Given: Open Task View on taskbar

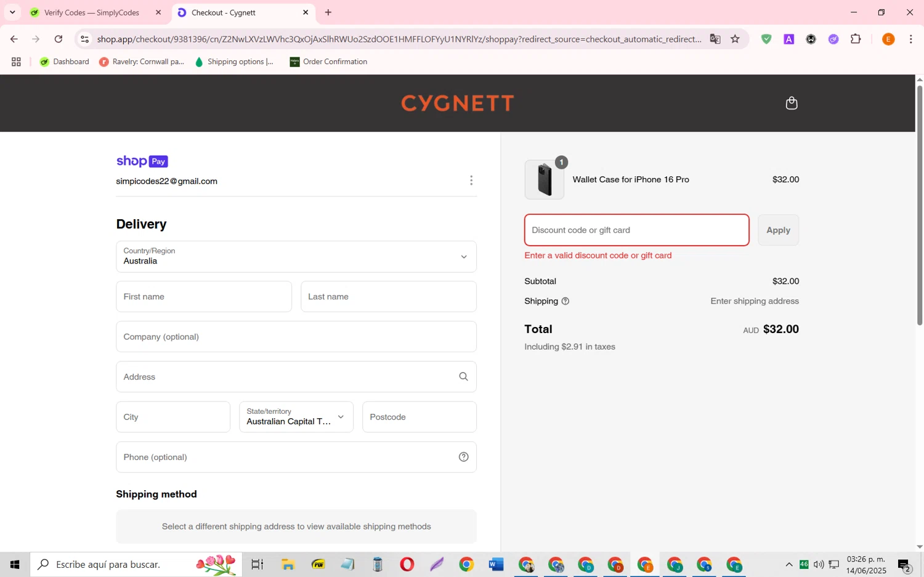Looking at the screenshot, I should [257, 564].
